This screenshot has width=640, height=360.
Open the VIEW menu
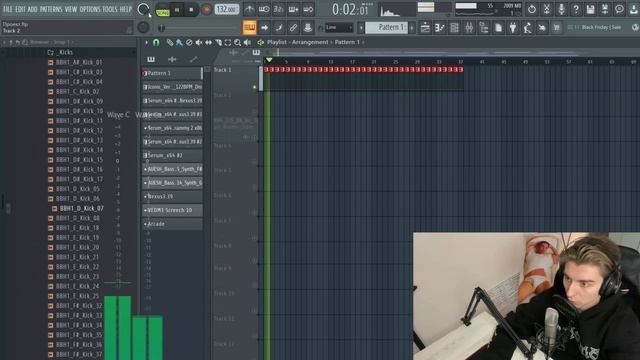(x=71, y=9)
